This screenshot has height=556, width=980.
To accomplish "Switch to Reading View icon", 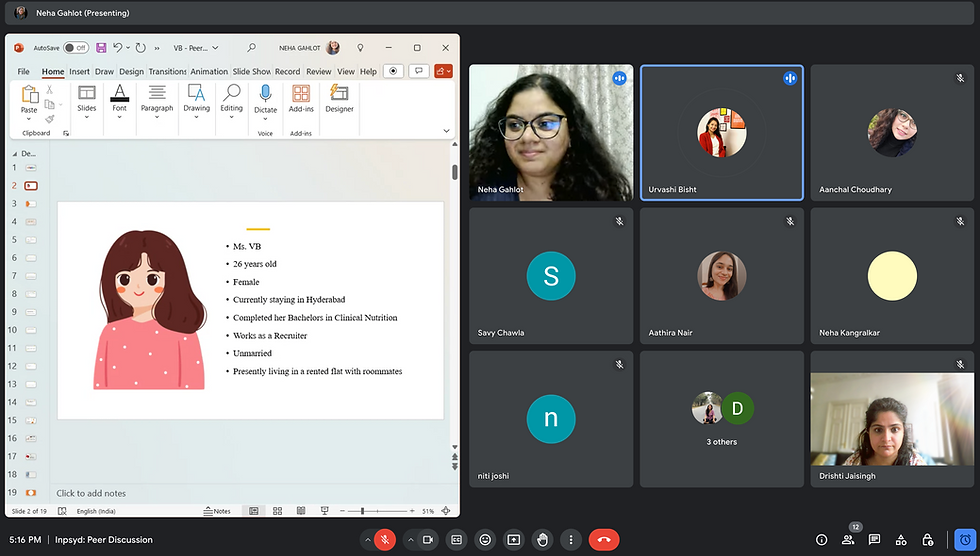I will [x=301, y=511].
